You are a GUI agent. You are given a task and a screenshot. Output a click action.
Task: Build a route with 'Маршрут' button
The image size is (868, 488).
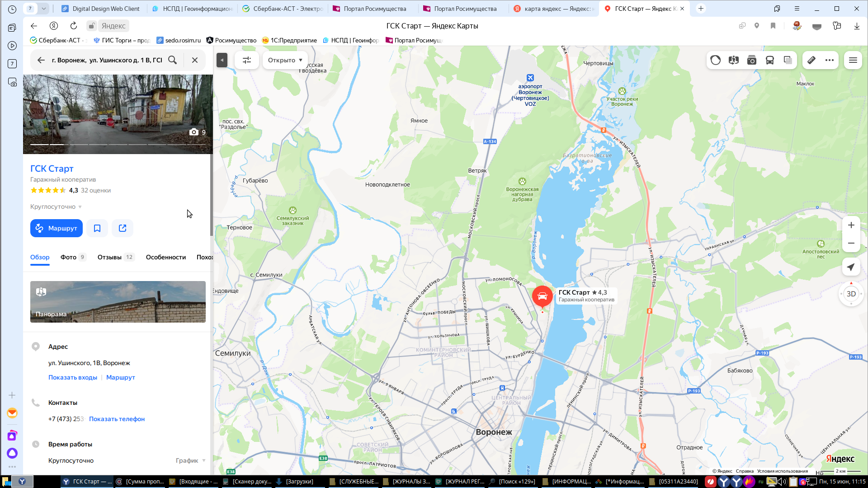point(57,228)
